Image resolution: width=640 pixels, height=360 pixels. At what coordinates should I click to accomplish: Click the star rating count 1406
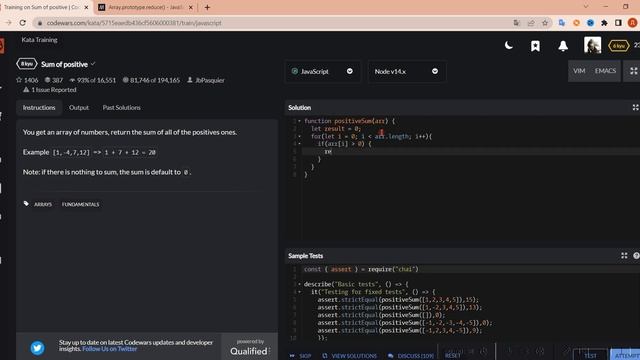coord(27,80)
